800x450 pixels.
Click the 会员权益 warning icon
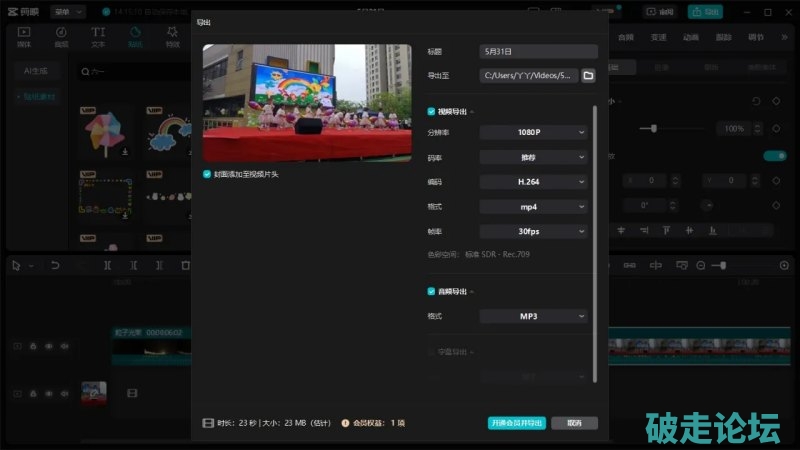click(345, 423)
